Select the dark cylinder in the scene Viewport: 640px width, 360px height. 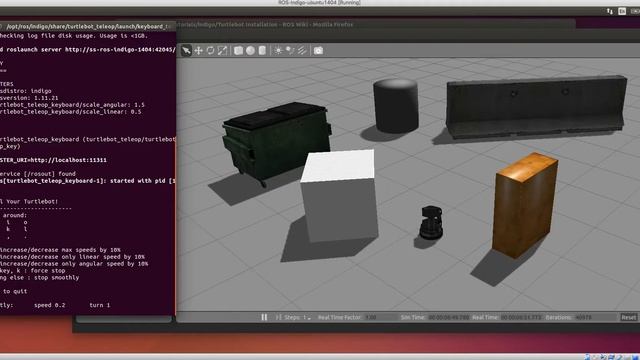coord(396,106)
